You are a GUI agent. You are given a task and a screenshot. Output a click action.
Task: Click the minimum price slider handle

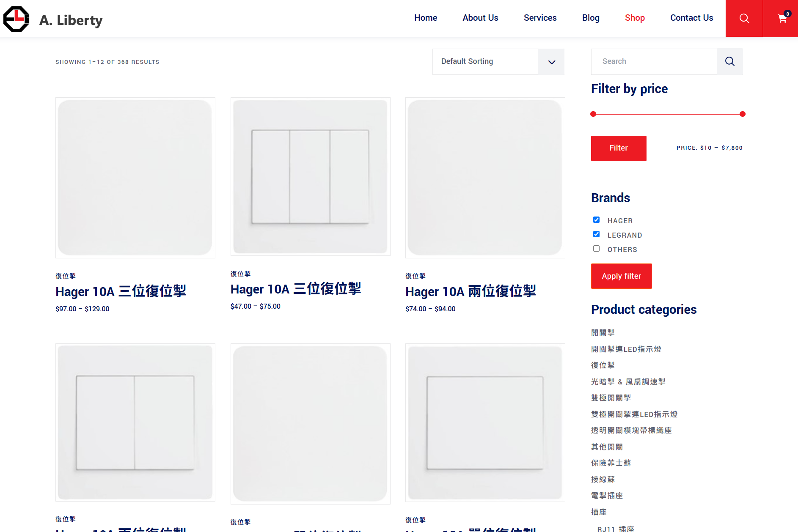[593, 114]
